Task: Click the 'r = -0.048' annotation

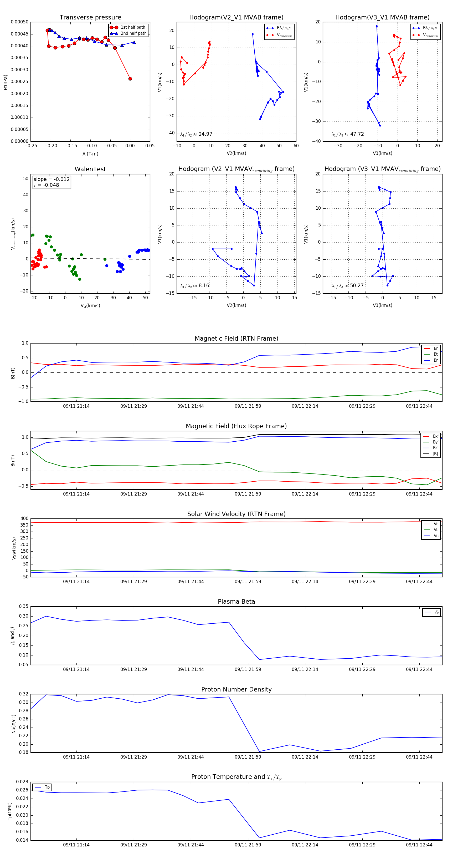Action: [x=46, y=185]
